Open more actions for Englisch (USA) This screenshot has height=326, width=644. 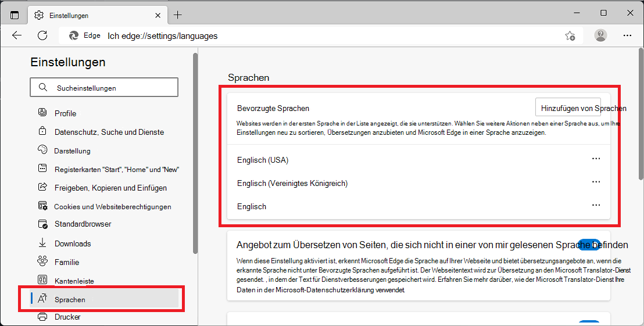pos(596,159)
